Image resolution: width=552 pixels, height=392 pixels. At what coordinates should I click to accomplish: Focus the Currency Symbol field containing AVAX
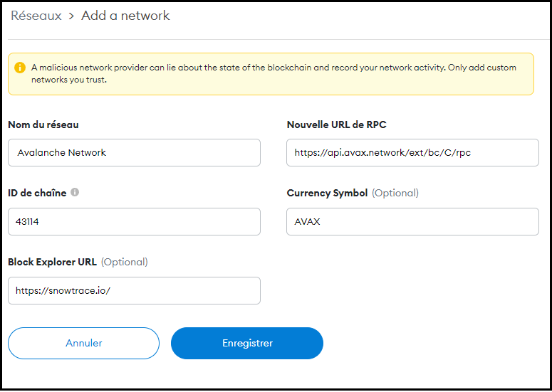pyautogui.click(x=412, y=221)
